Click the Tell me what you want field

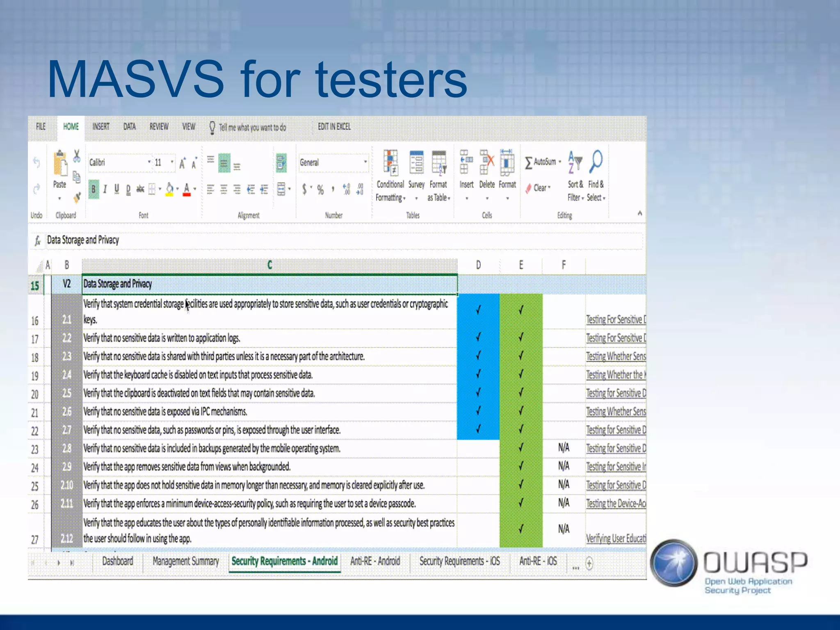[x=248, y=128]
